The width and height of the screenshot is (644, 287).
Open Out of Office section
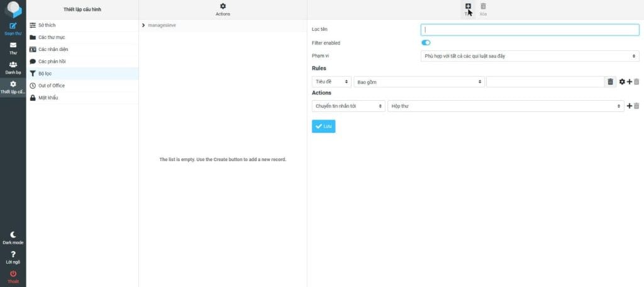[82, 86]
